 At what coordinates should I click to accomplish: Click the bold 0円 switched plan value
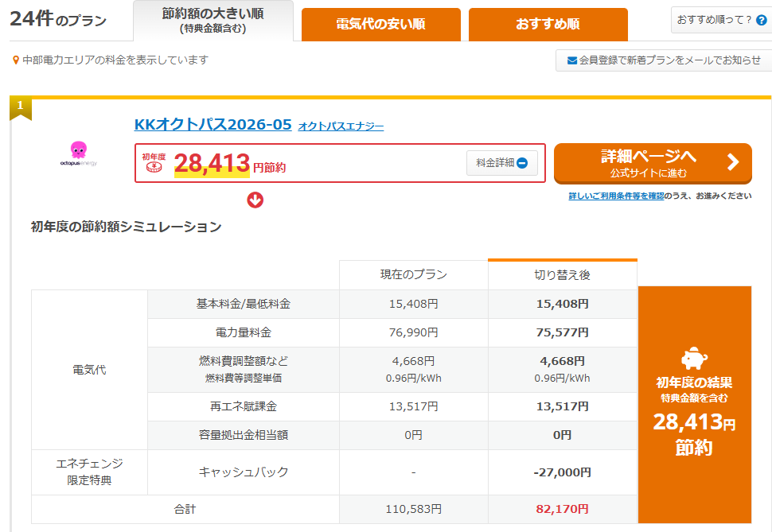pos(562,435)
